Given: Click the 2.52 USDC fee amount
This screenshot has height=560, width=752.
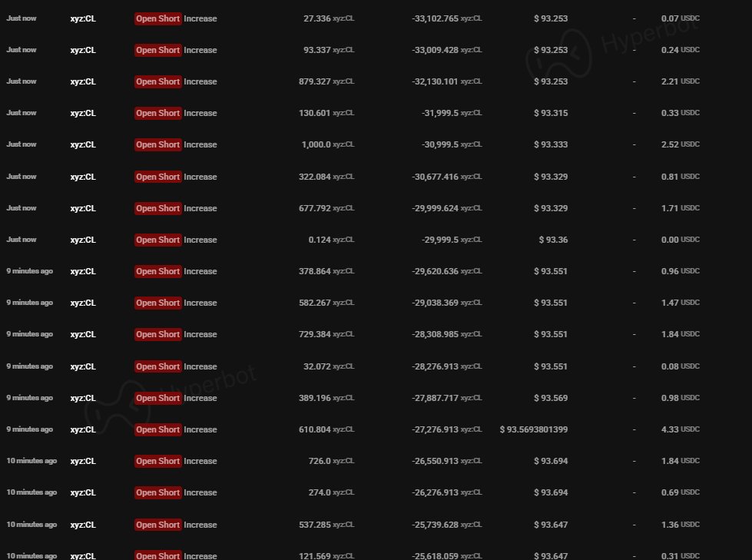Looking at the screenshot, I should pyautogui.click(x=680, y=144).
